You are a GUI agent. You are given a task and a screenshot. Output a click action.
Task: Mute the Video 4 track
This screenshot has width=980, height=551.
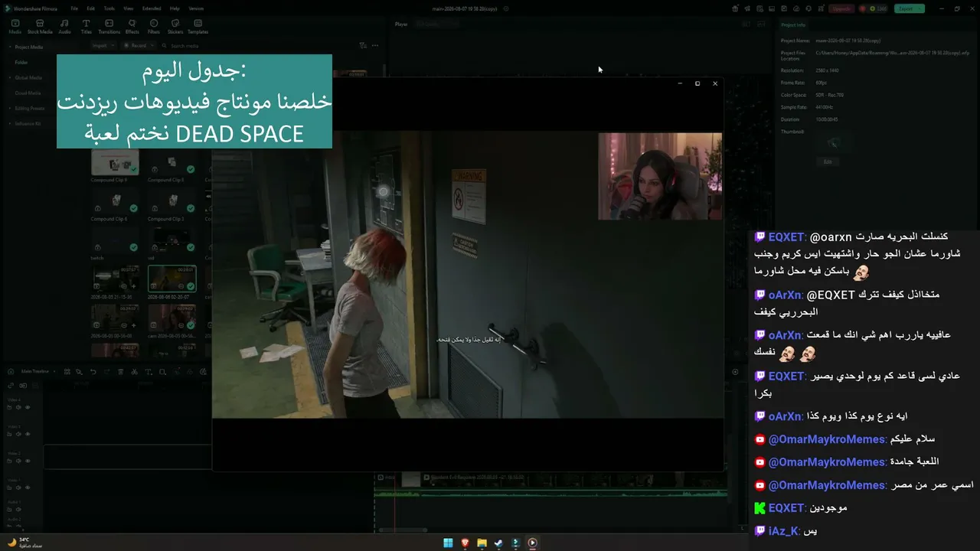(x=18, y=407)
